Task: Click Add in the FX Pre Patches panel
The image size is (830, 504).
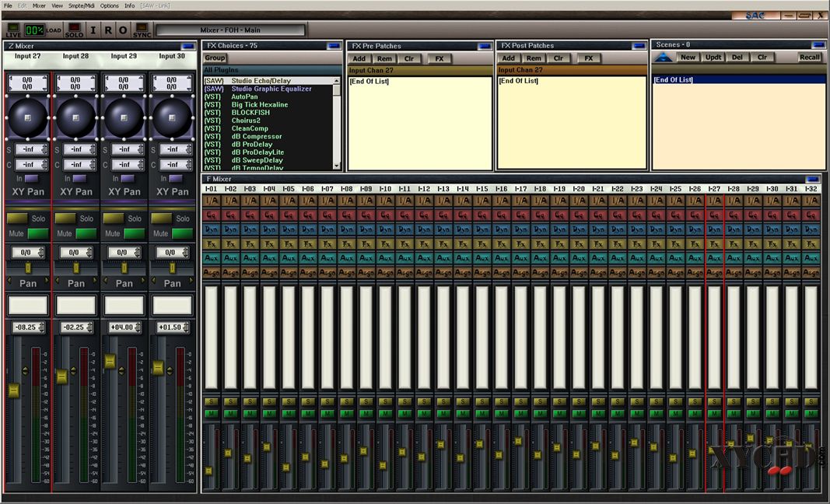Action: point(359,58)
